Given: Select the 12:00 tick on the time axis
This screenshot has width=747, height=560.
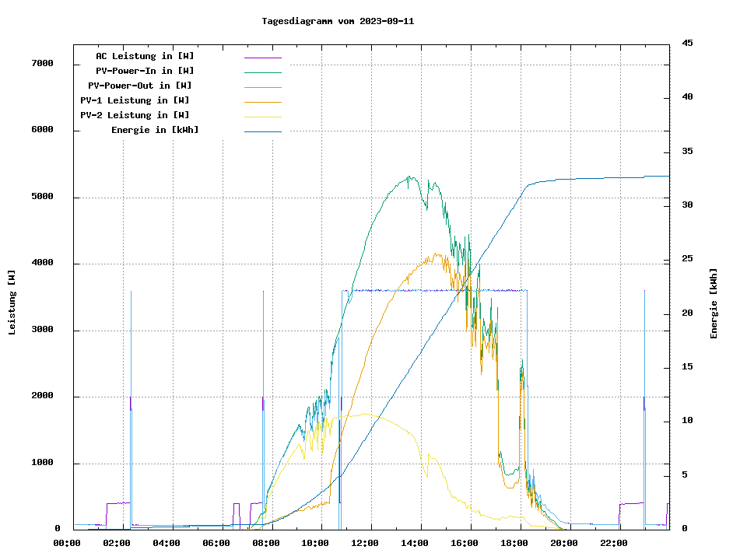Looking at the screenshot, I should [x=365, y=543].
